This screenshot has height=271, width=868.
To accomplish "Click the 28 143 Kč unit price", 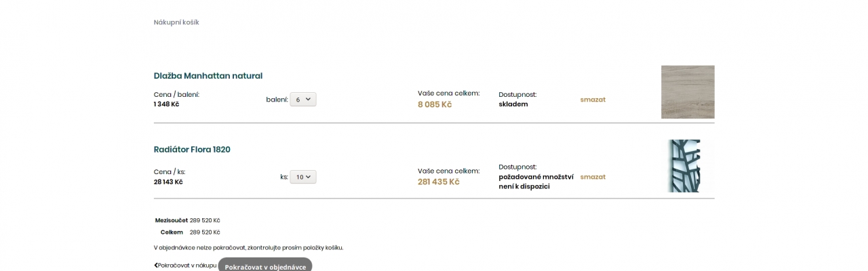I will 168,182.
